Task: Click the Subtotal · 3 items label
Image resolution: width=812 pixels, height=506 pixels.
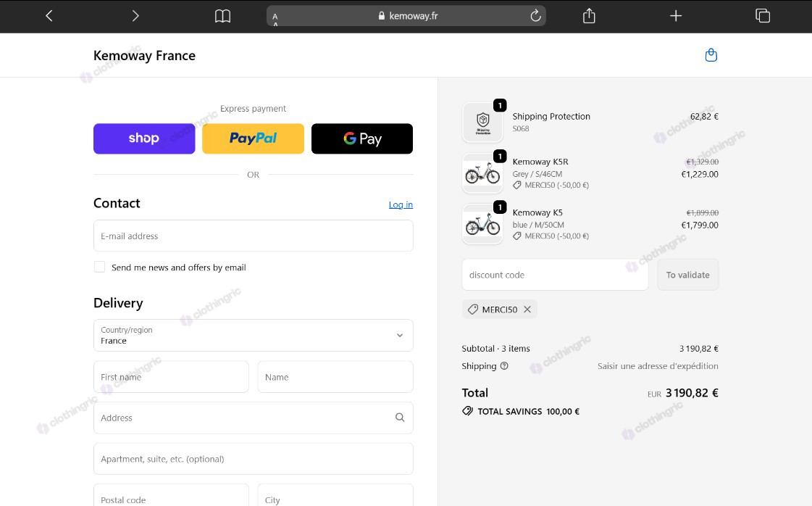Action: [495, 349]
